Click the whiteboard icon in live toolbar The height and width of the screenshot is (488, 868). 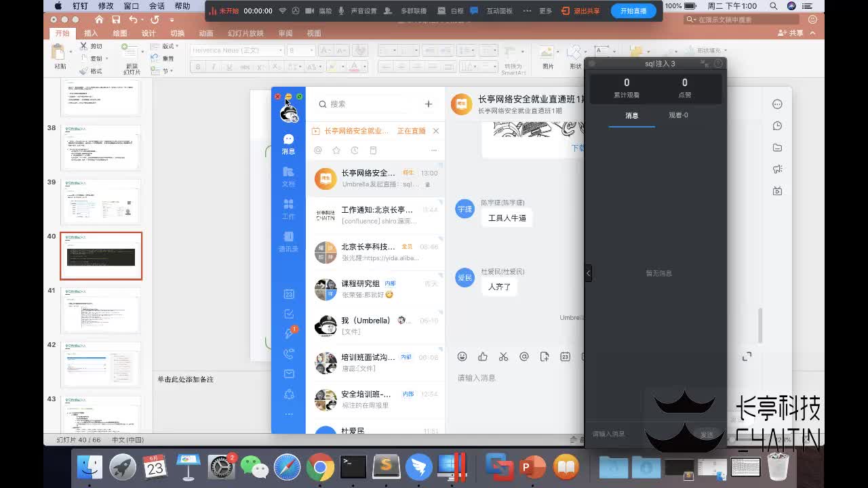[451, 11]
